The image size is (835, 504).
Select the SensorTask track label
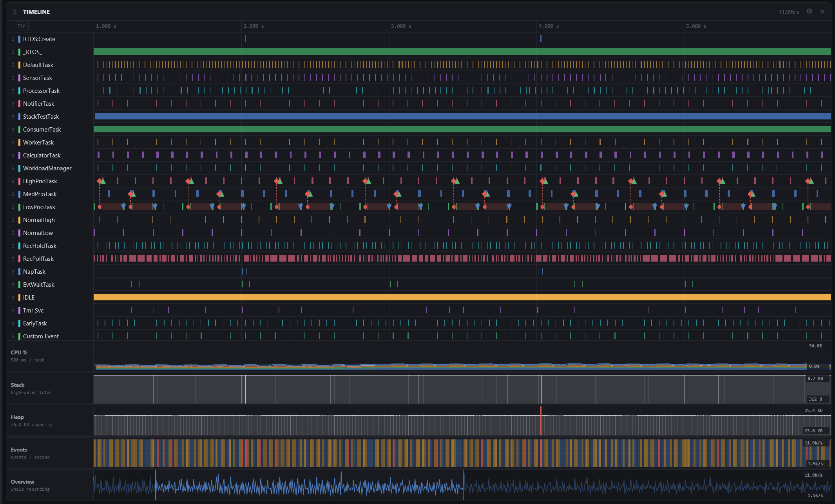click(x=38, y=78)
